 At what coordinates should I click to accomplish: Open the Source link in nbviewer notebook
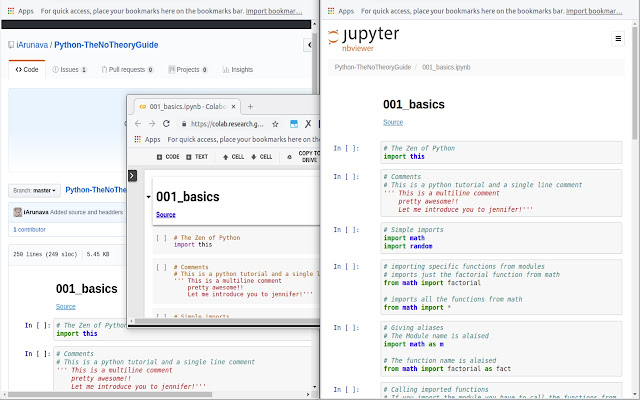tap(393, 122)
